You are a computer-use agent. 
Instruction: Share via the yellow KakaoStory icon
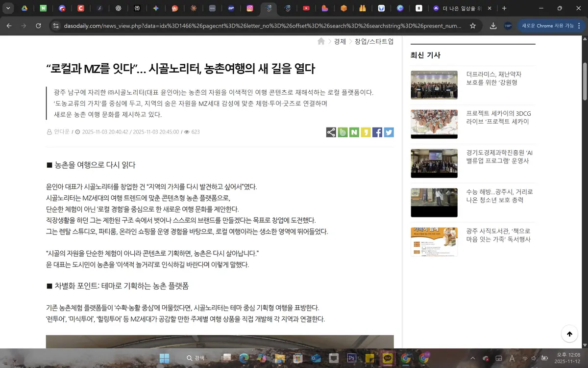366,132
